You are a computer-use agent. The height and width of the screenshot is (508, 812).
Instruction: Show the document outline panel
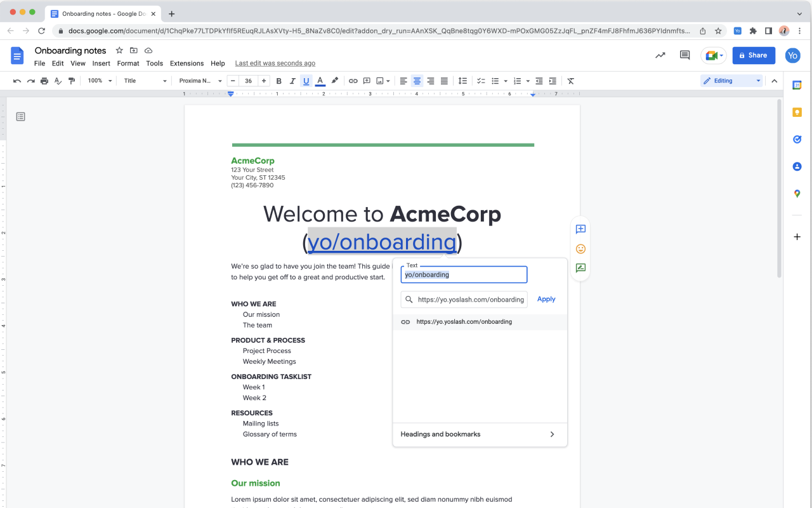click(x=21, y=116)
